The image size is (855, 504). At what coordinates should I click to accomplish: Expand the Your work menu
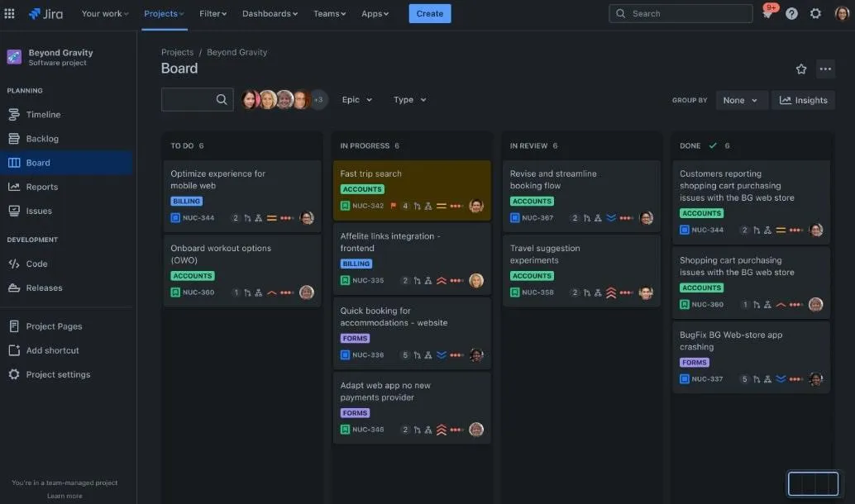coord(105,13)
